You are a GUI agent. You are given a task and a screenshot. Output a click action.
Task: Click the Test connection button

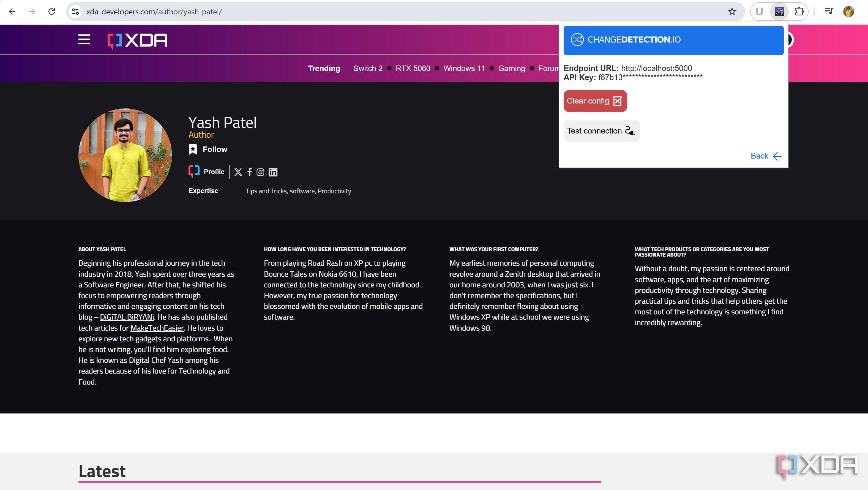[602, 131]
